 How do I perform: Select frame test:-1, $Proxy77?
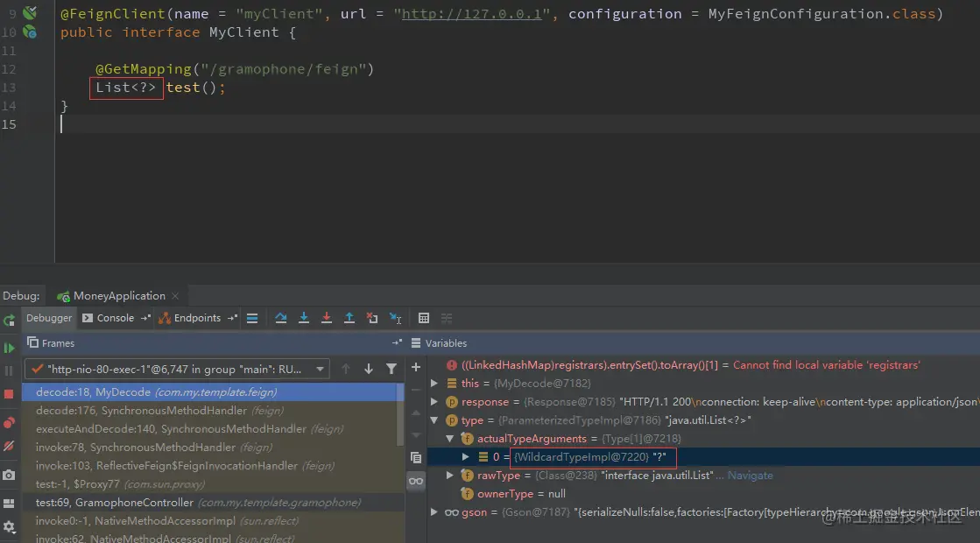coord(213,484)
